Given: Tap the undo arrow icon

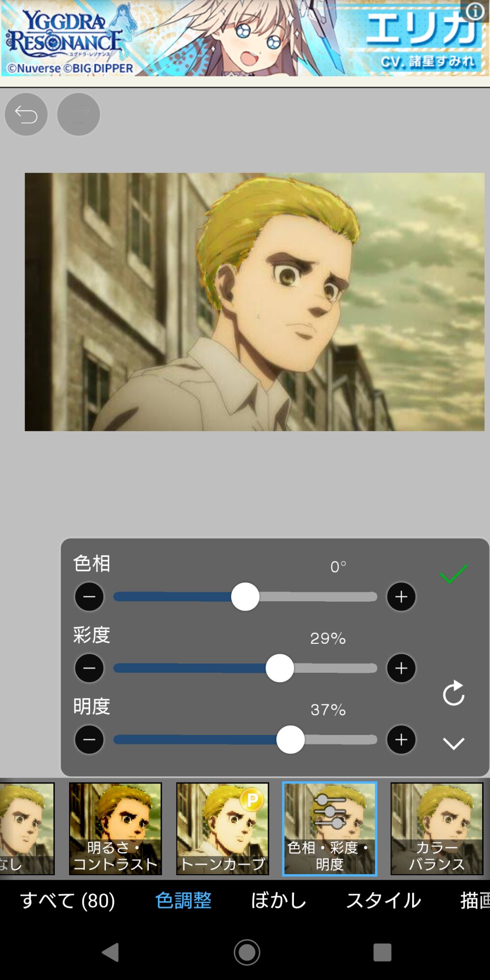Looking at the screenshot, I should 26,115.
